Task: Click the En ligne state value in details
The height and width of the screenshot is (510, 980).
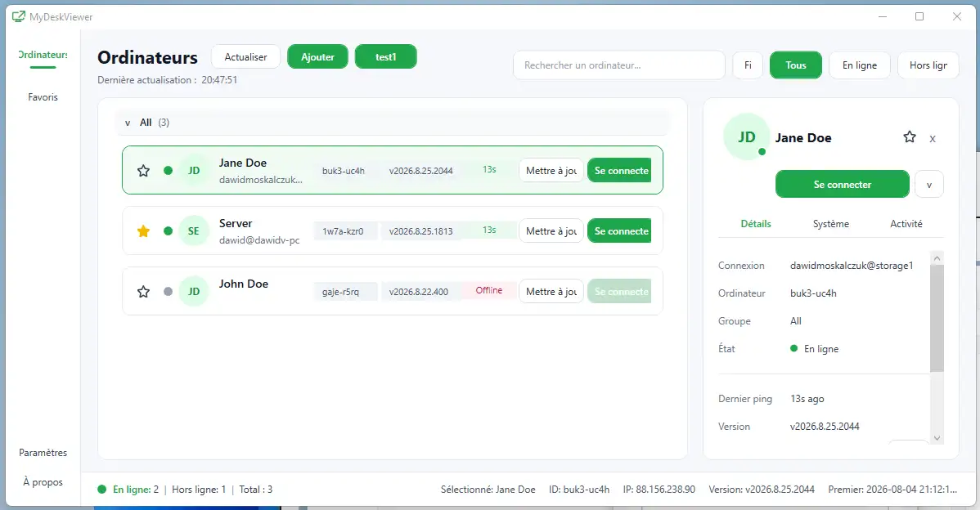Action: click(x=815, y=349)
